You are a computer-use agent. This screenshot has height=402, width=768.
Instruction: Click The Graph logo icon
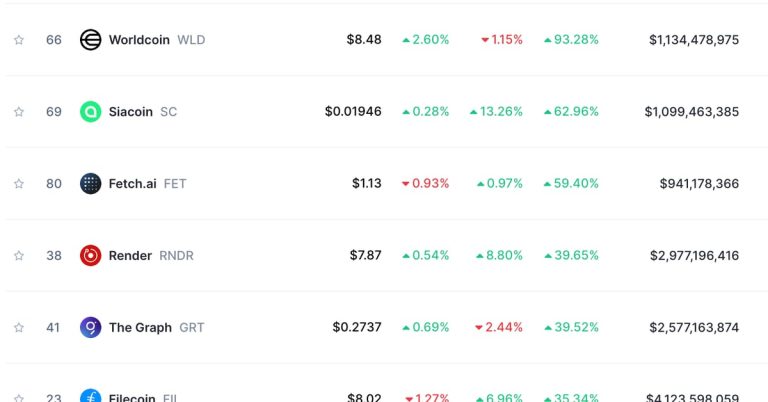click(91, 328)
